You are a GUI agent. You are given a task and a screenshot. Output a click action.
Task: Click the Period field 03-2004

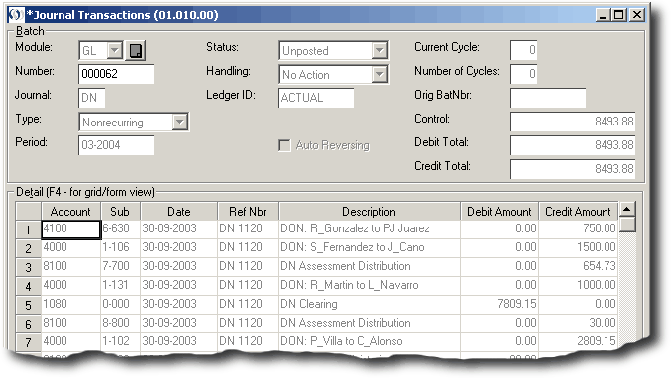[116, 145]
